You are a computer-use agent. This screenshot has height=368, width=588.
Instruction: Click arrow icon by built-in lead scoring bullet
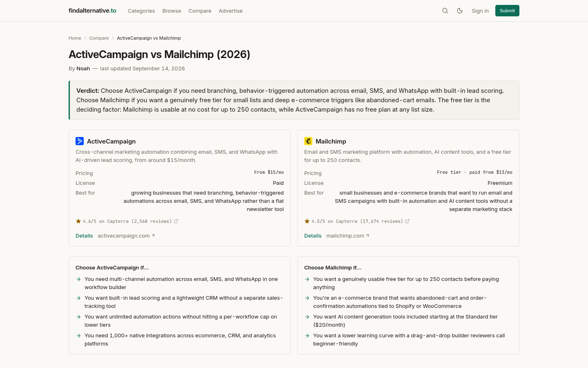tap(78, 298)
